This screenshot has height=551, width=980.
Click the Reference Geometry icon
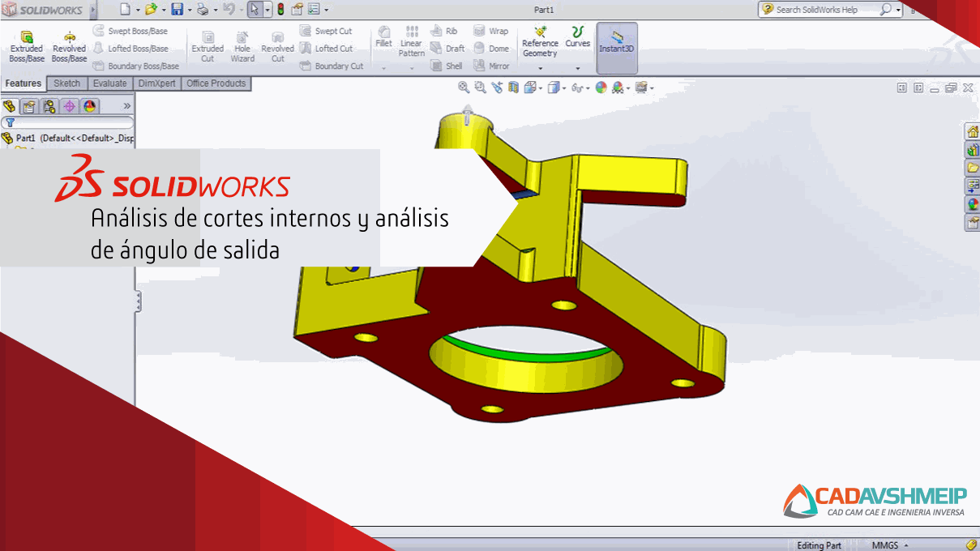[x=540, y=42]
